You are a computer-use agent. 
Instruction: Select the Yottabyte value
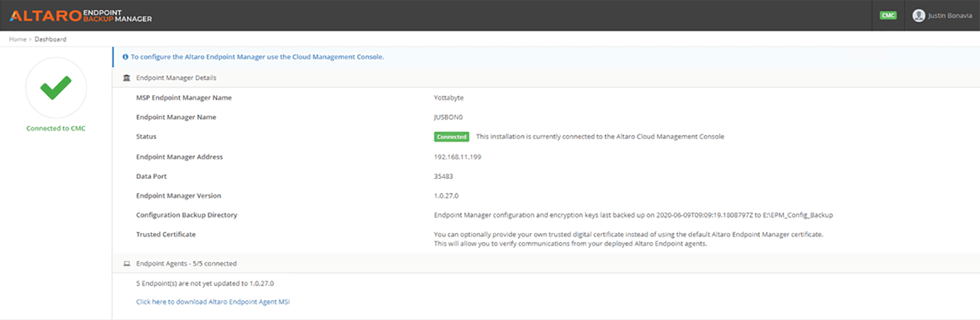(x=449, y=97)
